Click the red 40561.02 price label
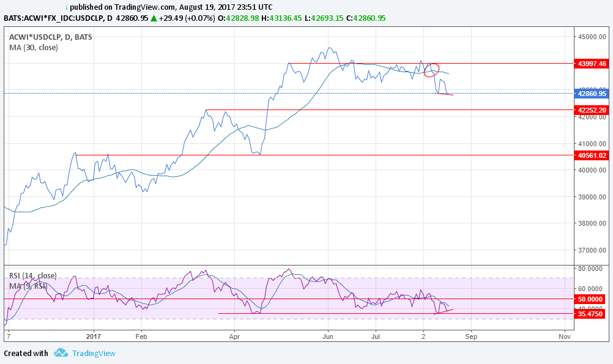This screenshot has width=613, height=364. (592, 155)
